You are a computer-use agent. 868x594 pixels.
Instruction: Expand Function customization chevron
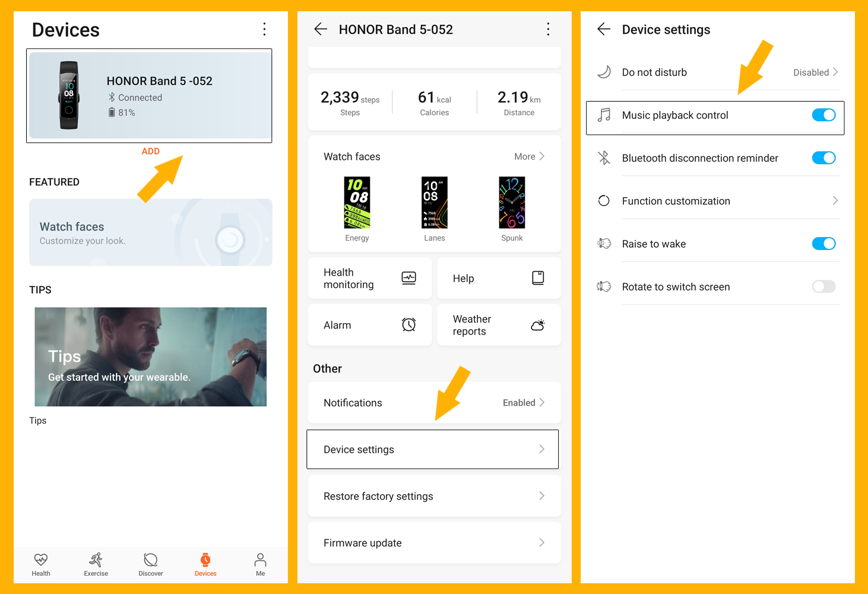[835, 201]
